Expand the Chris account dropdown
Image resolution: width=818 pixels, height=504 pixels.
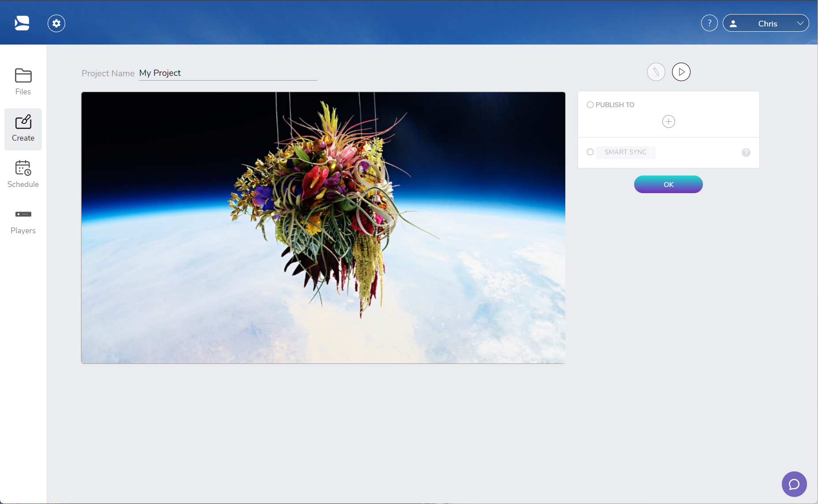pyautogui.click(x=766, y=23)
